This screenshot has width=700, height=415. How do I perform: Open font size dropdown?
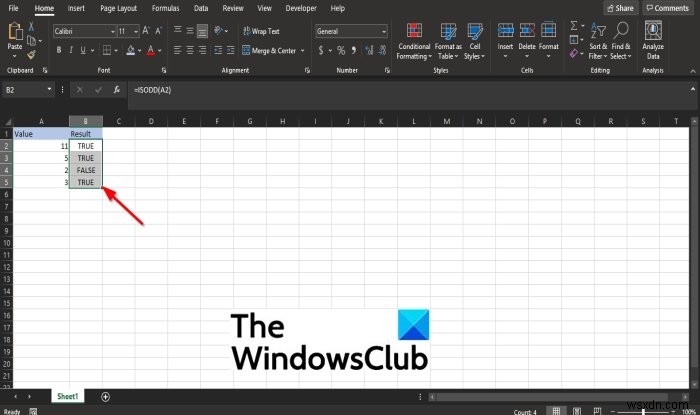pos(136,31)
